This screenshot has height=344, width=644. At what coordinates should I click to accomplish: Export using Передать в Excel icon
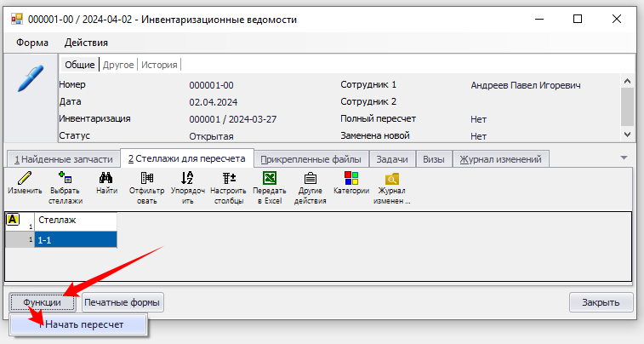(269, 178)
